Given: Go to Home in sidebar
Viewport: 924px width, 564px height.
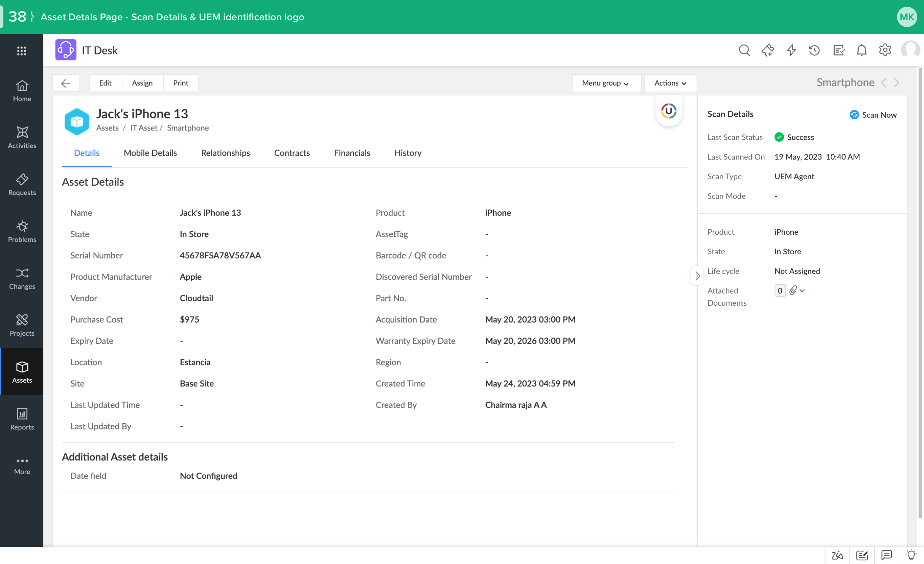Looking at the screenshot, I should (x=22, y=91).
